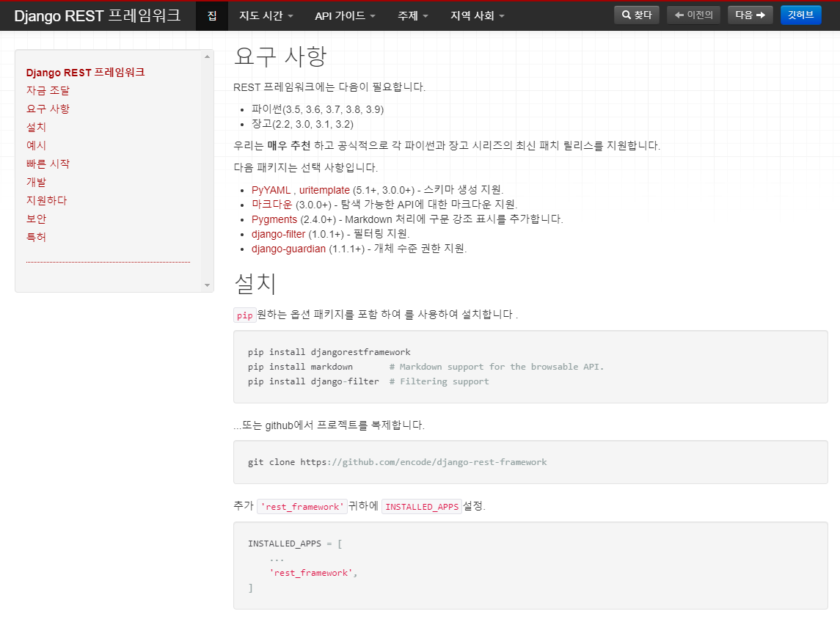
Task: Click the 설치 heading
Action: [255, 284]
